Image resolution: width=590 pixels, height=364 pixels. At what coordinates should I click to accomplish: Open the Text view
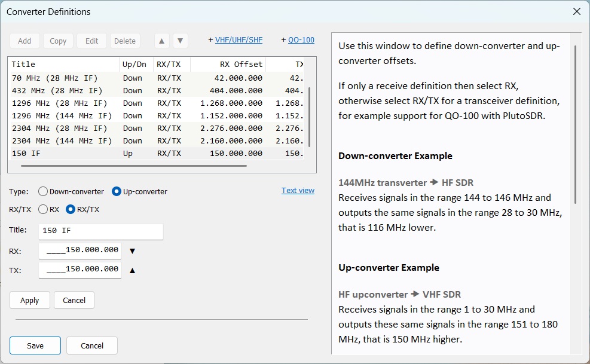click(x=298, y=190)
